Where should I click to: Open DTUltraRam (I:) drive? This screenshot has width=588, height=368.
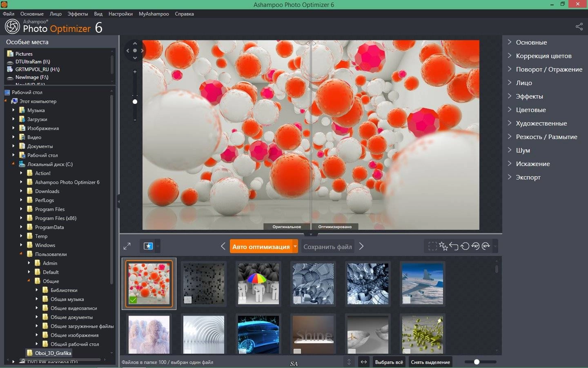pyautogui.click(x=33, y=62)
